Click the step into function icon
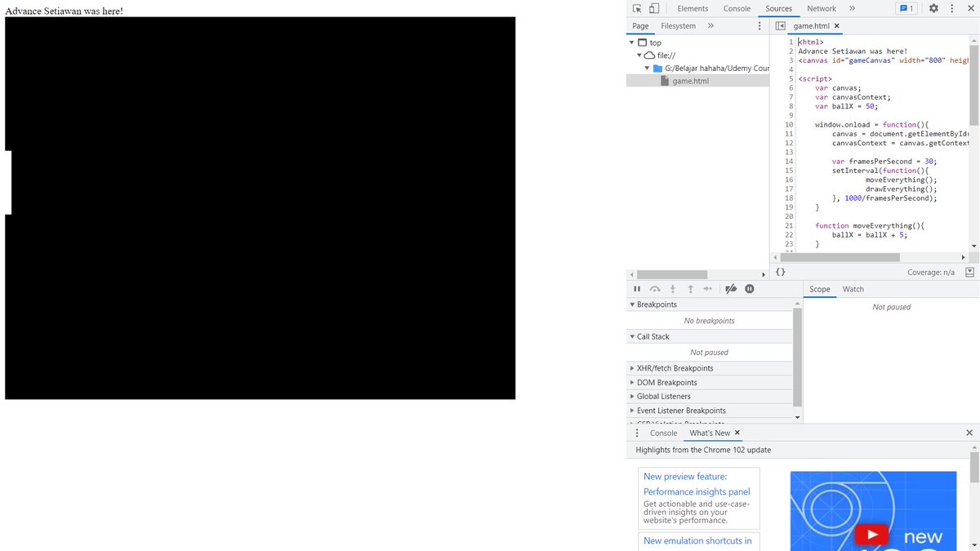The image size is (980, 551). pos(673,289)
